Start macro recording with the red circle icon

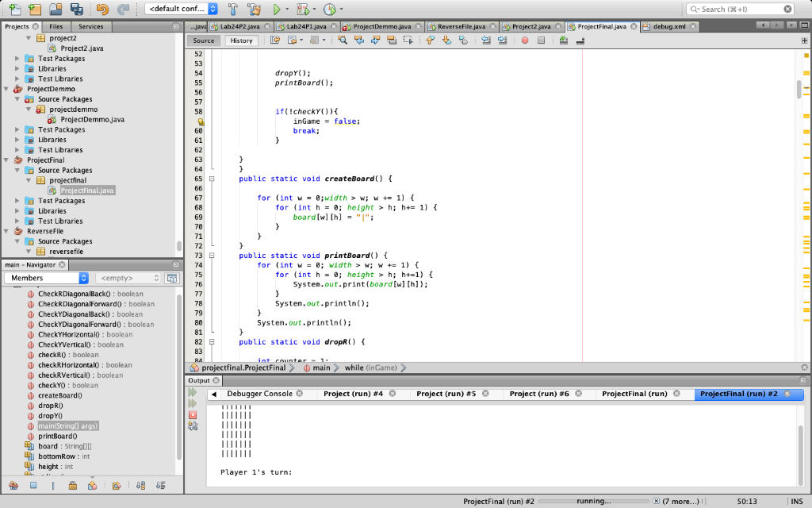[x=525, y=40]
